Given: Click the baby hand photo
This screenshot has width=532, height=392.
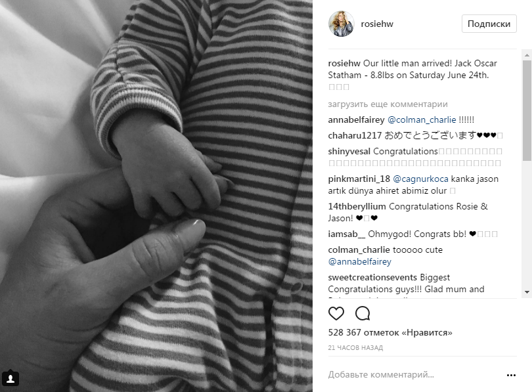Looking at the screenshot, I should coord(156,196).
